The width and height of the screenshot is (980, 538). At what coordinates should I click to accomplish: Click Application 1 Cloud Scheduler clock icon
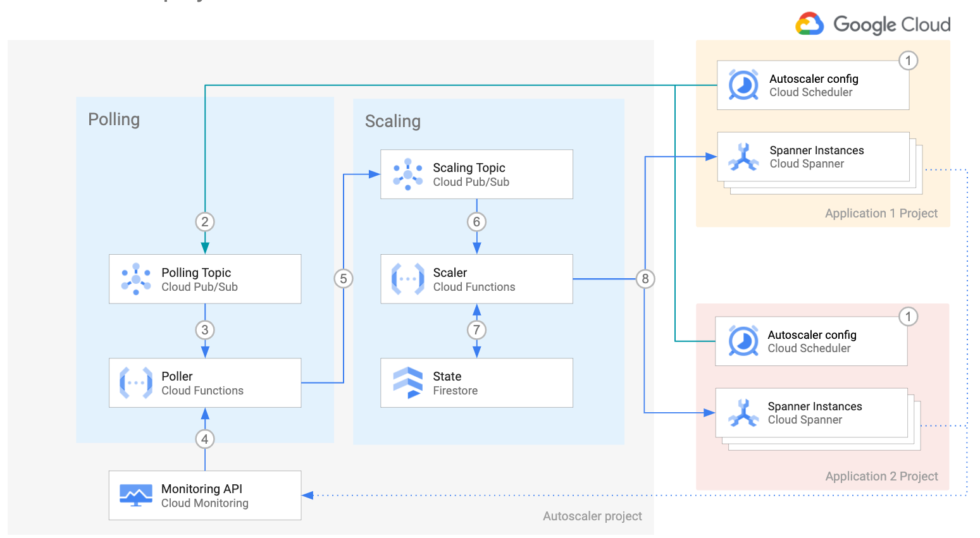click(743, 85)
